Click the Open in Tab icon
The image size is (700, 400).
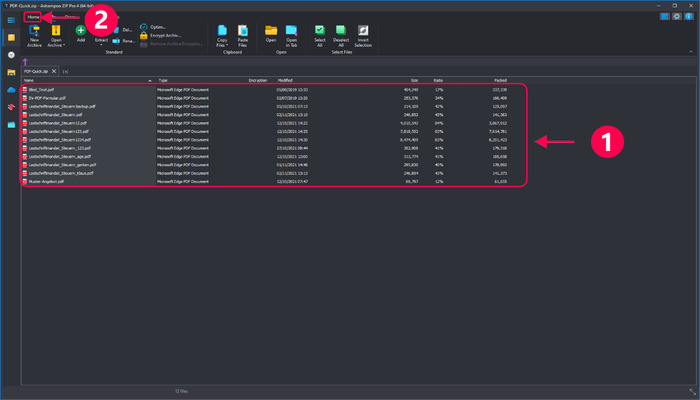292,30
